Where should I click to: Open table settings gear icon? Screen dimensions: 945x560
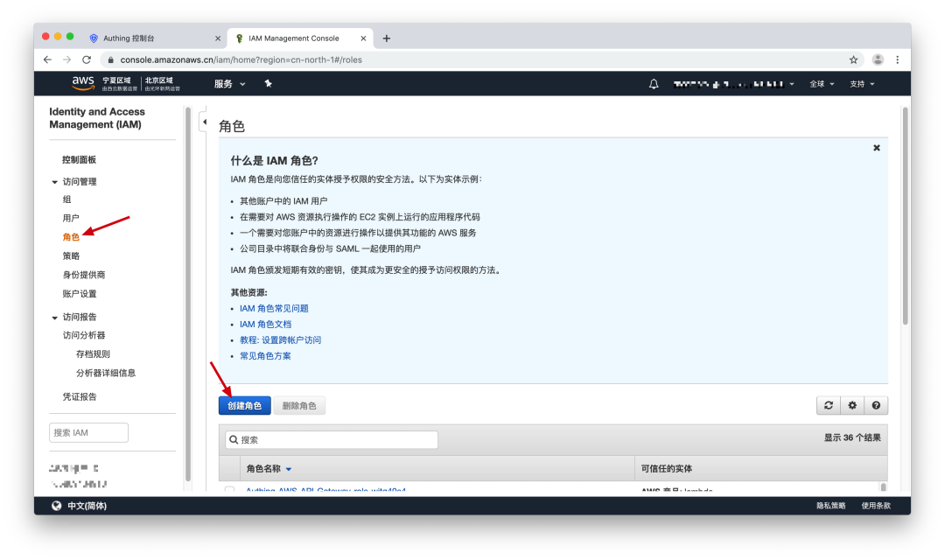(852, 406)
